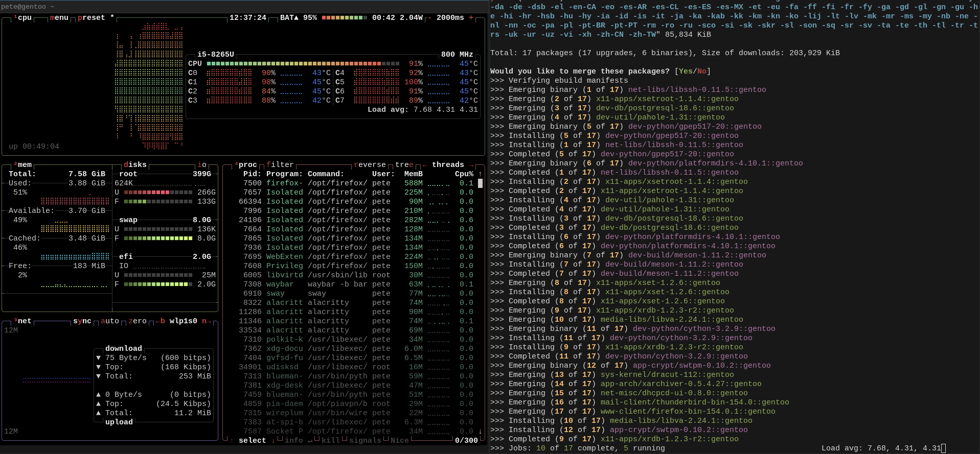Screen dimensions: 980x454
Task: Click info at bottom of proc box
Action: tap(294, 441)
